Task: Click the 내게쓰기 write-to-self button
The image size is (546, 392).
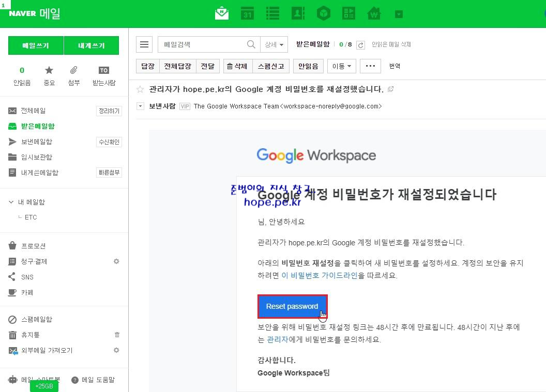Action: 92,45
